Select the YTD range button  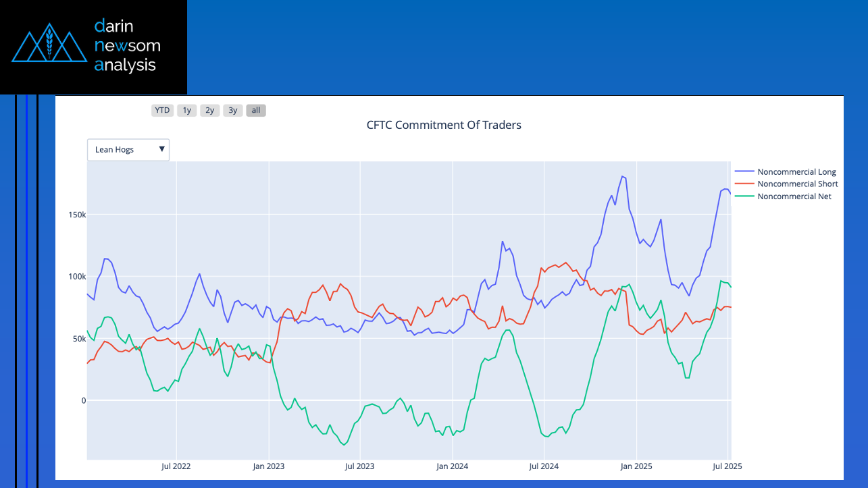pos(162,110)
